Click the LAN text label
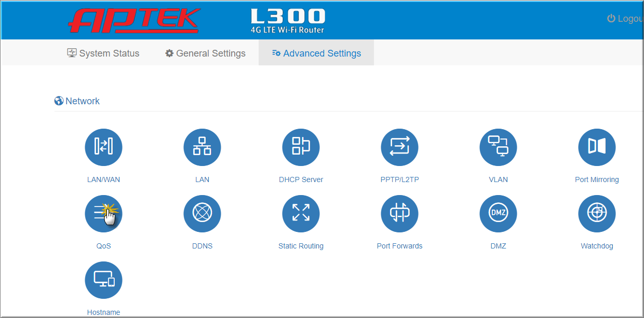The image size is (644, 318). pyautogui.click(x=202, y=179)
